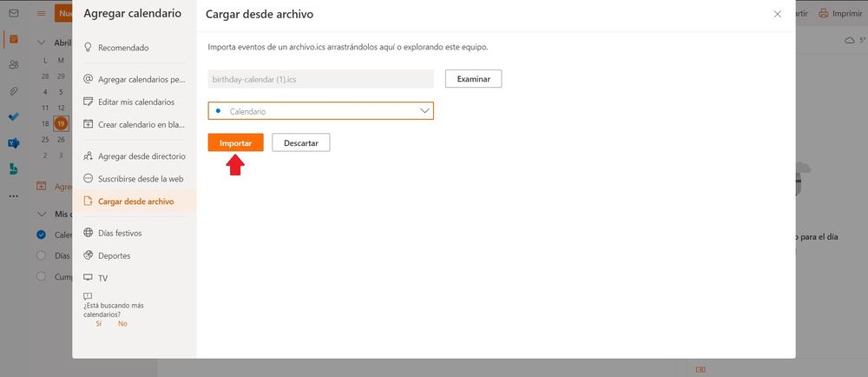Toggle the hamburger navigation menu

tap(42, 14)
